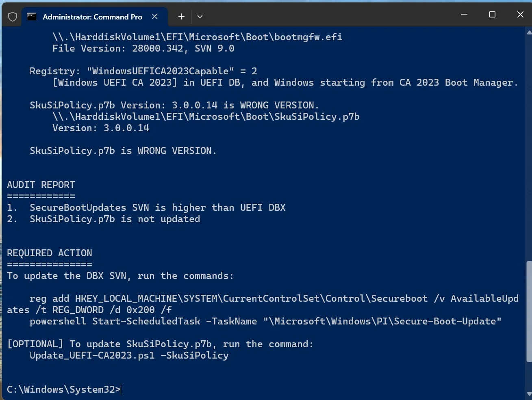
Task: Minimize the terminal window
Action: (x=465, y=15)
